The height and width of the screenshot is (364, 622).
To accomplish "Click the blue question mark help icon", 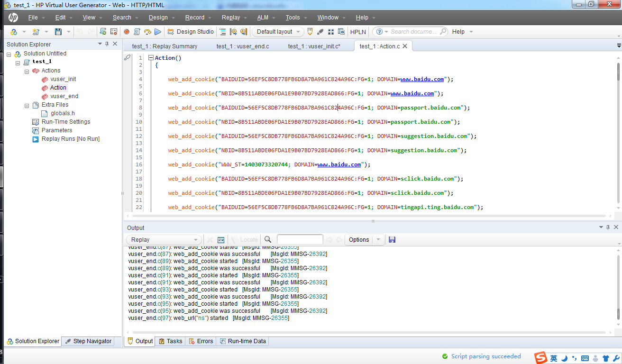I will coord(380,32).
